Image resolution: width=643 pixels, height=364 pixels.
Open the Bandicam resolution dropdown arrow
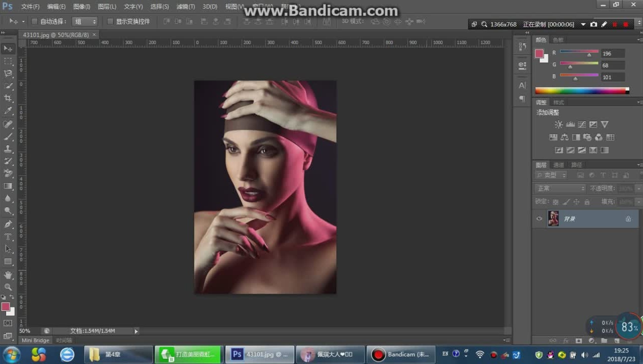pyautogui.click(x=583, y=24)
